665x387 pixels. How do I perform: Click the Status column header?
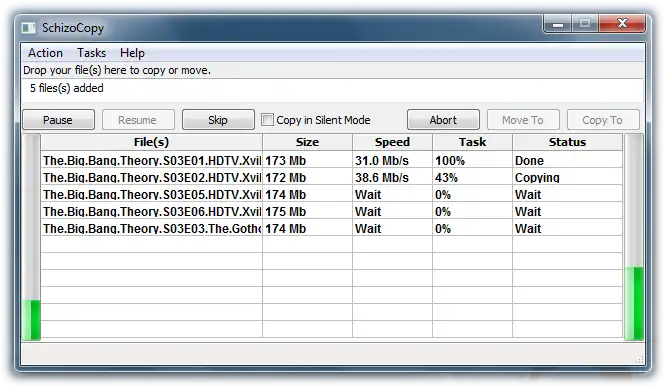[x=567, y=142]
